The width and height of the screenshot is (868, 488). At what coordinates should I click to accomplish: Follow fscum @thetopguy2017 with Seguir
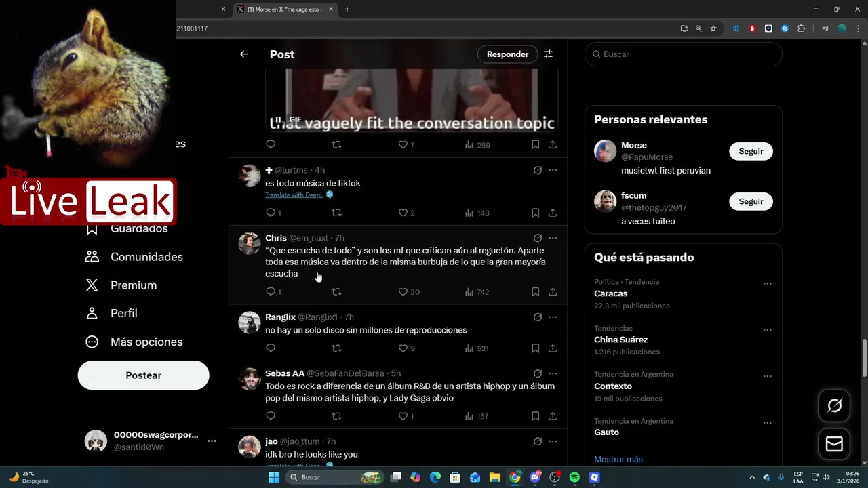[x=751, y=201]
